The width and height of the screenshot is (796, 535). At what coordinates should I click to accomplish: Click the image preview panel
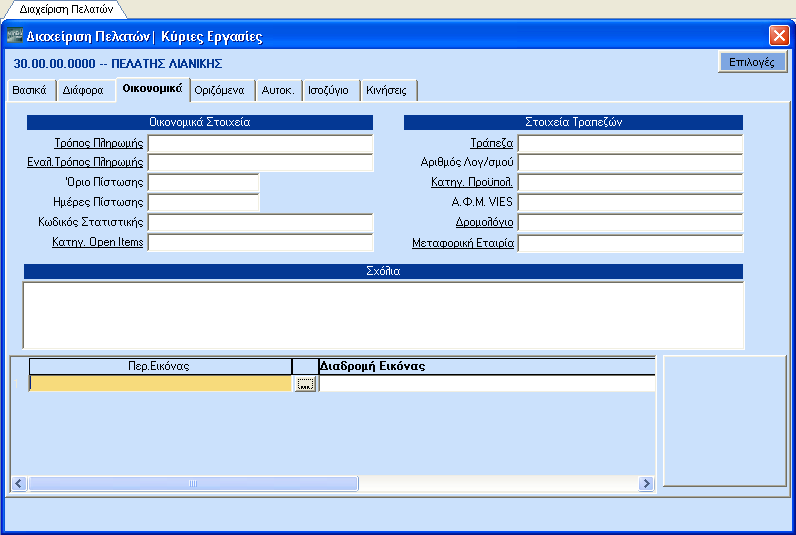725,421
